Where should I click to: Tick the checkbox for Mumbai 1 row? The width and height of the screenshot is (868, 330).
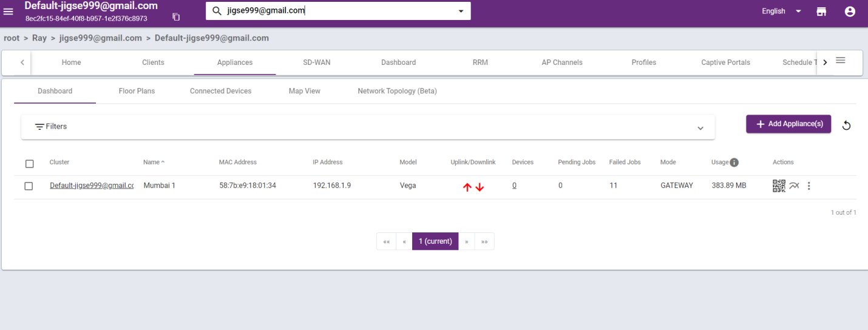29,186
